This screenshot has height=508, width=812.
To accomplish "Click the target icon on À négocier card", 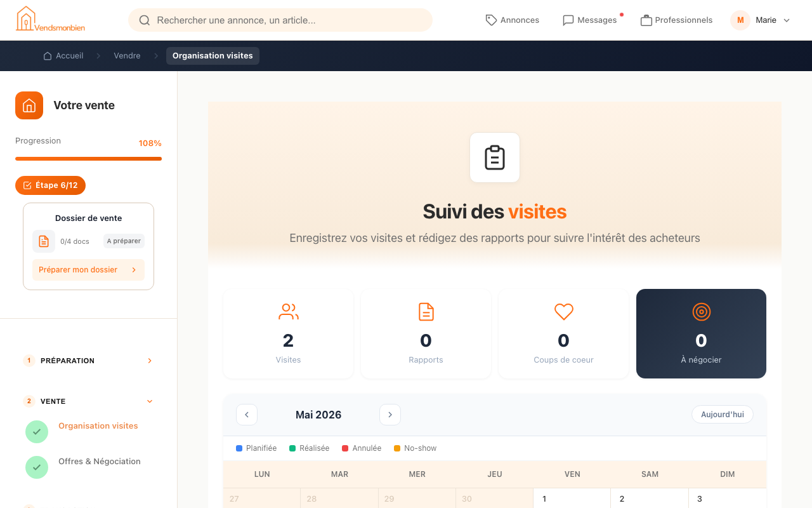I will coord(701,312).
